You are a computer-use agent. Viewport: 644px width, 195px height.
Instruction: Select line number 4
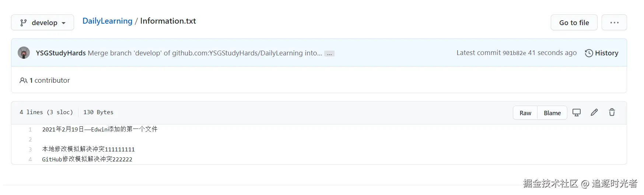tap(30, 159)
